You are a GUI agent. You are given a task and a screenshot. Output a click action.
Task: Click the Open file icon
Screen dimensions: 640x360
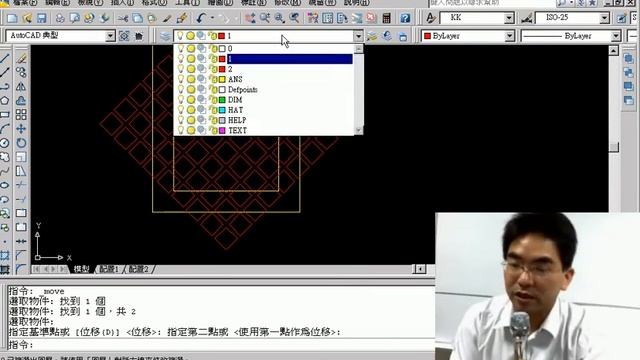point(27,18)
